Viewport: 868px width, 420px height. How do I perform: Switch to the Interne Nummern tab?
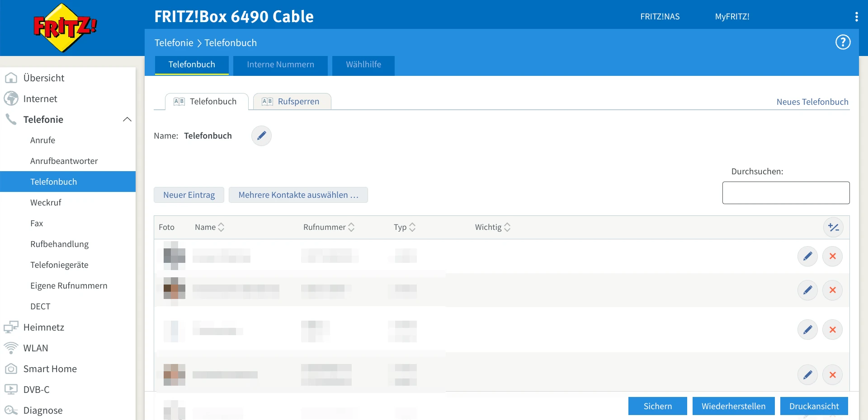(x=280, y=65)
